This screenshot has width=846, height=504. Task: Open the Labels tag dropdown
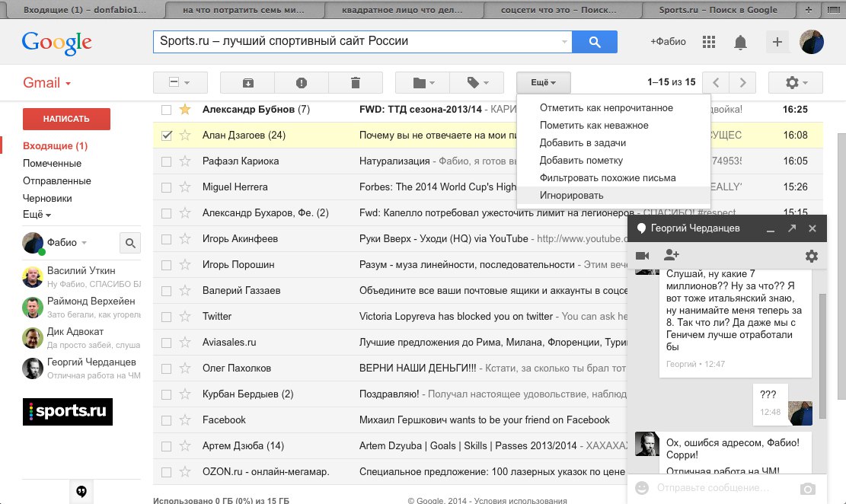click(x=477, y=83)
